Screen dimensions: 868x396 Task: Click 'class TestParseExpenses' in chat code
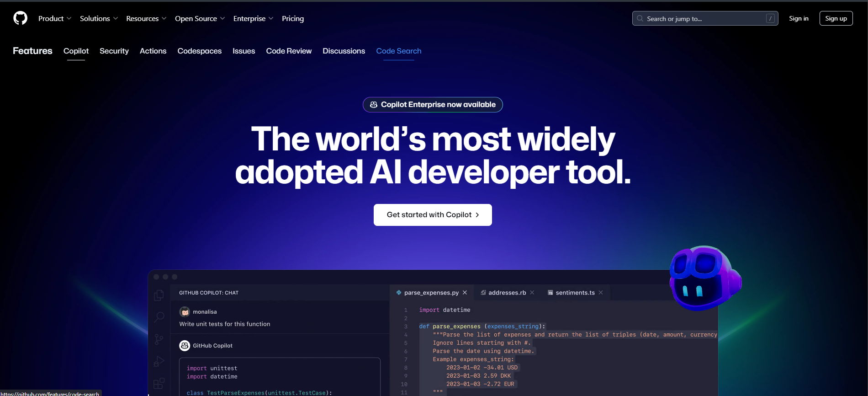tap(259, 393)
